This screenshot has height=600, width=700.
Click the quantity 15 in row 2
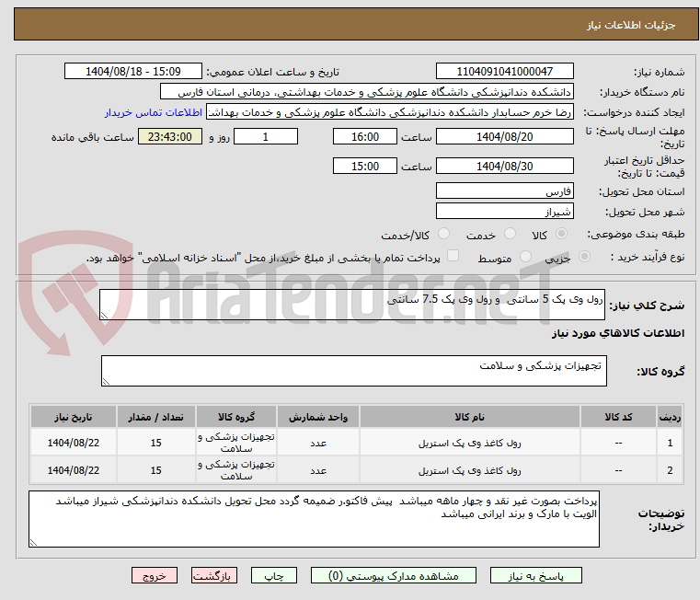155,470
